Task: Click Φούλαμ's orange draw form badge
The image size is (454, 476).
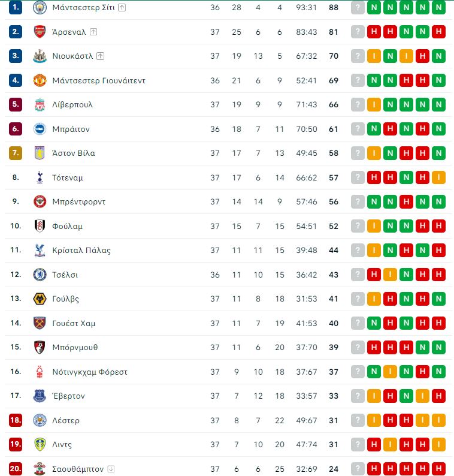Action: coord(374,226)
